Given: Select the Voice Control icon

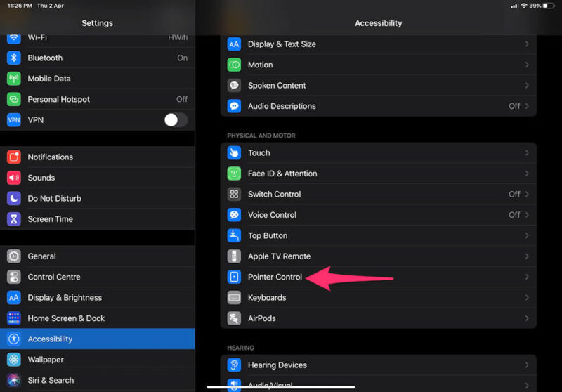Looking at the screenshot, I should pos(235,215).
